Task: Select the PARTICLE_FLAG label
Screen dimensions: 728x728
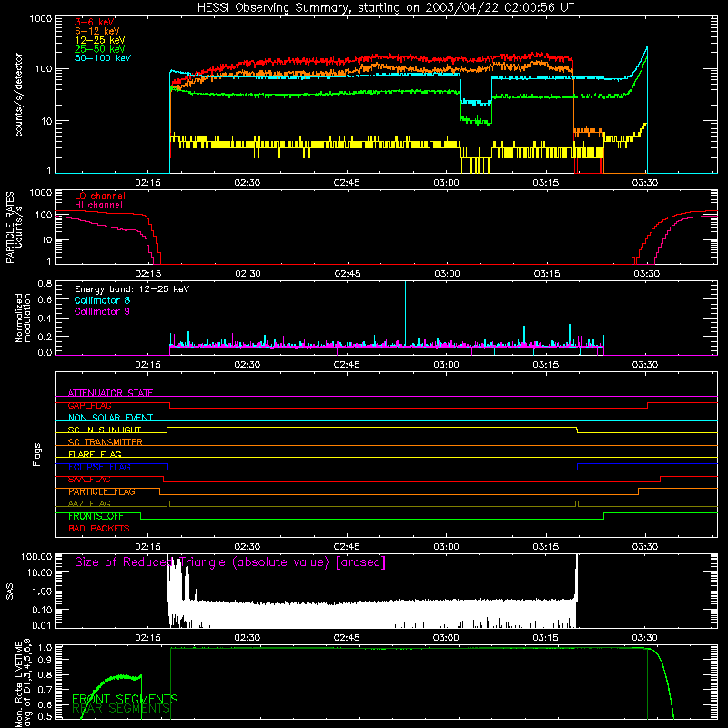Action: pos(102,491)
